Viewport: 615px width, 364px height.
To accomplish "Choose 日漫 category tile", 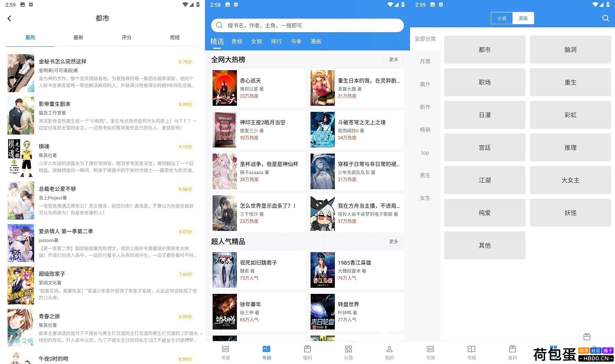I will pyautogui.click(x=485, y=115).
